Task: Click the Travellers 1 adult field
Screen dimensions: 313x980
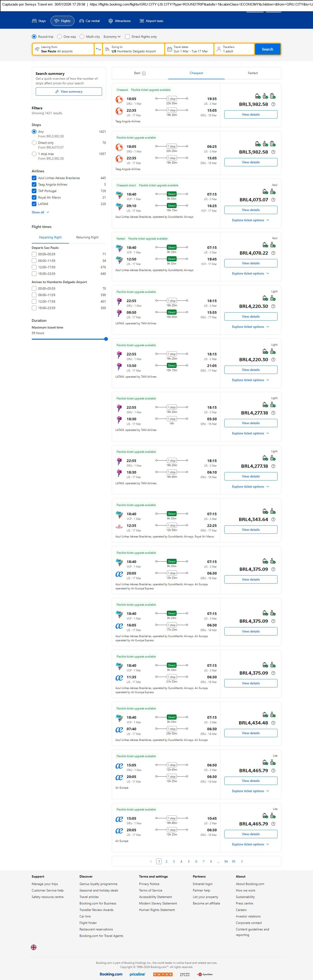Action: click(x=234, y=49)
